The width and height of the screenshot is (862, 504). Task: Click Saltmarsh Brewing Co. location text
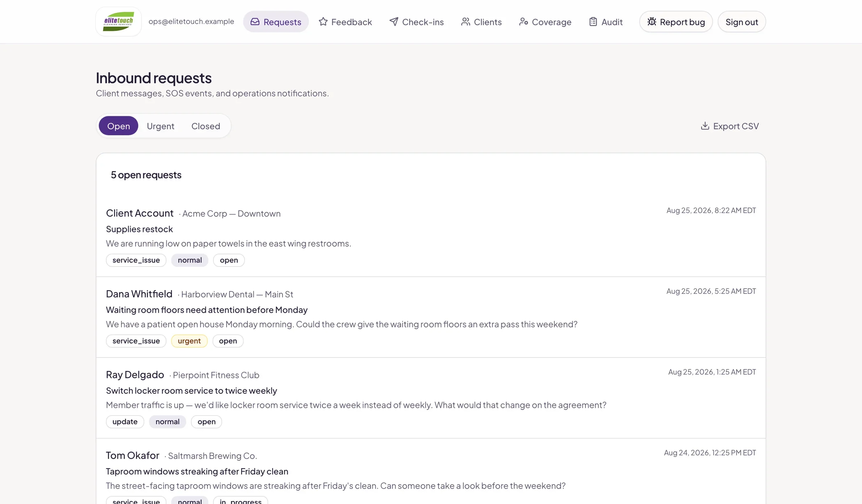pos(212,456)
